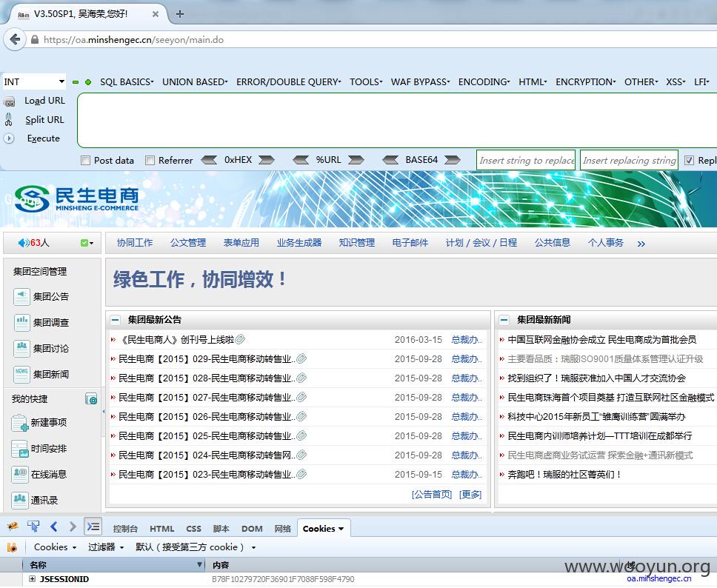
Task: Switch to the Firebug HTML tab
Action: pos(162,529)
